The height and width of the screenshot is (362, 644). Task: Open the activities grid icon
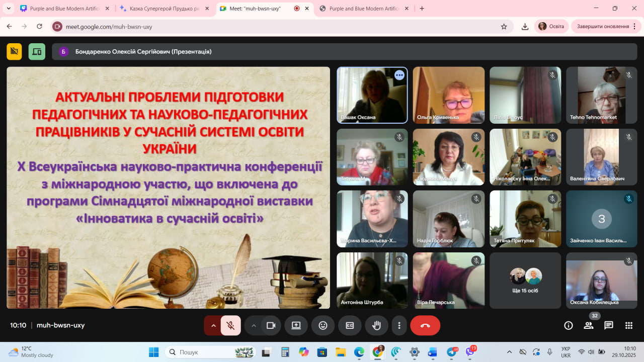coord(628,325)
